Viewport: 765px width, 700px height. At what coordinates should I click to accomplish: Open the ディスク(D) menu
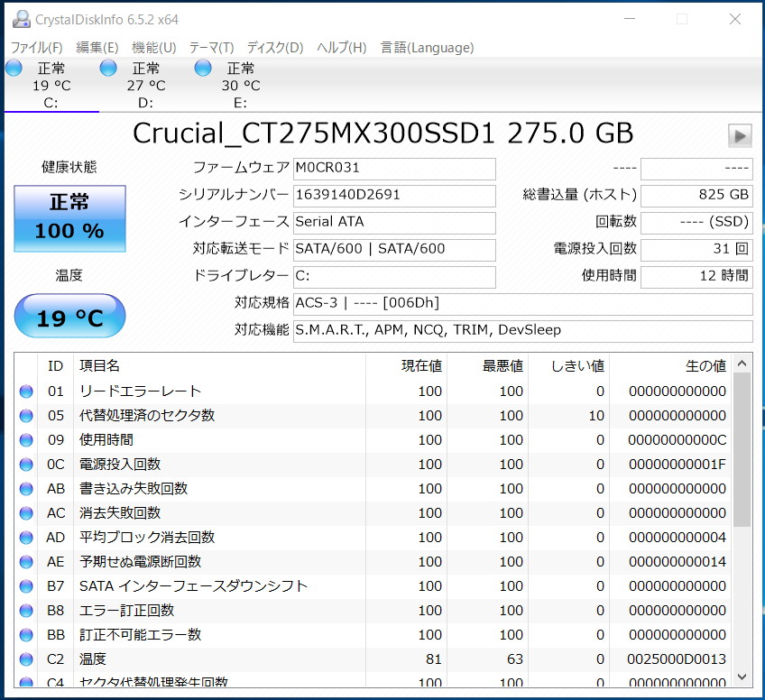point(275,47)
